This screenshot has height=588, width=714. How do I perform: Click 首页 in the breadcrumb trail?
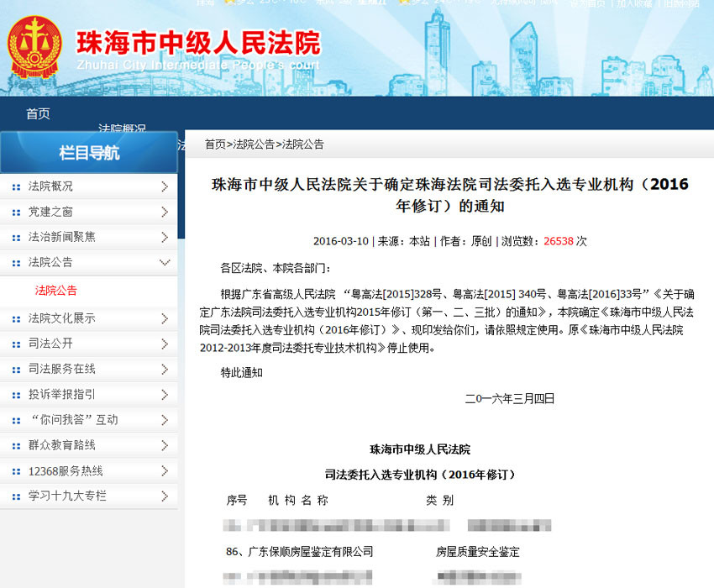(215, 144)
